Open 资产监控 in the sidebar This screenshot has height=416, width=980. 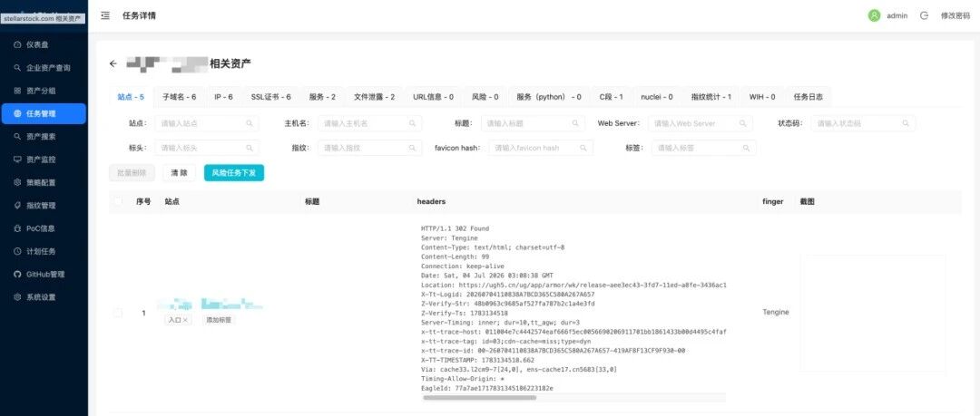point(44,160)
